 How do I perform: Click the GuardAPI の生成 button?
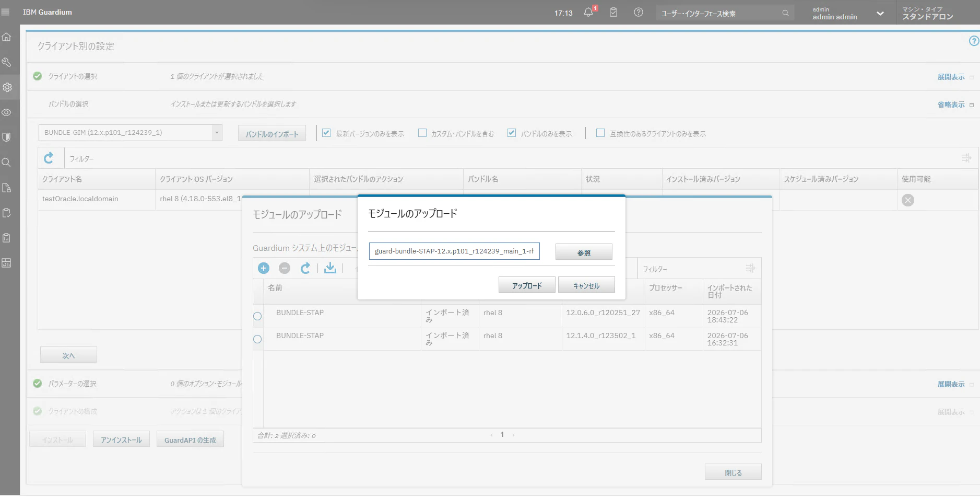190,440
